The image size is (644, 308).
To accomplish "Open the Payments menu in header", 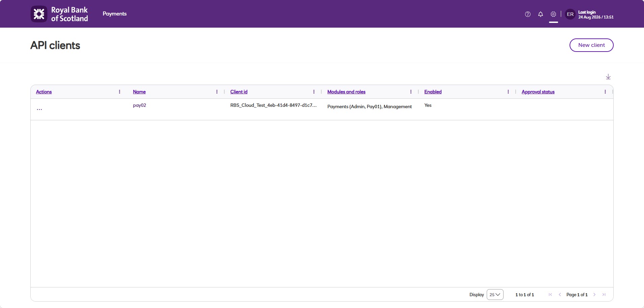I will [x=115, y=14].
